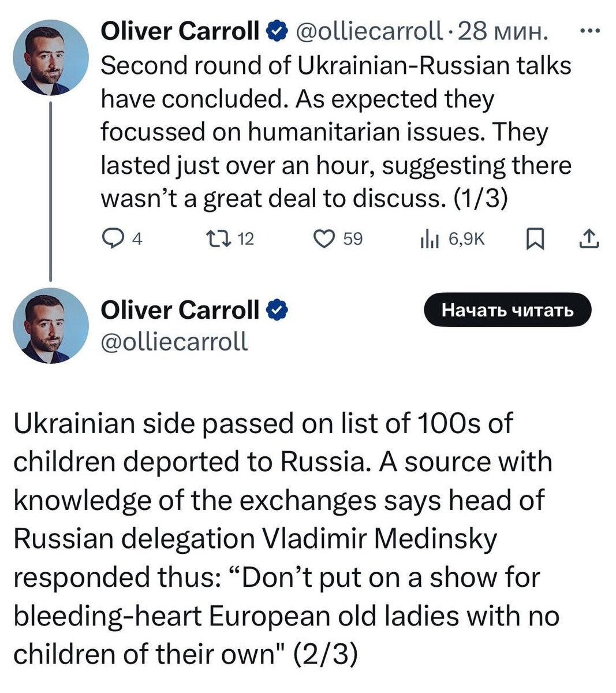Like the tweet using the heart icon
616x693 pixels.
coord(324,238)
